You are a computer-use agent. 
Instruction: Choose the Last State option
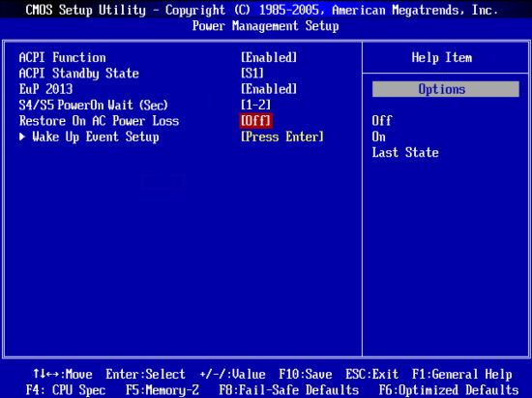click(405, 152)
